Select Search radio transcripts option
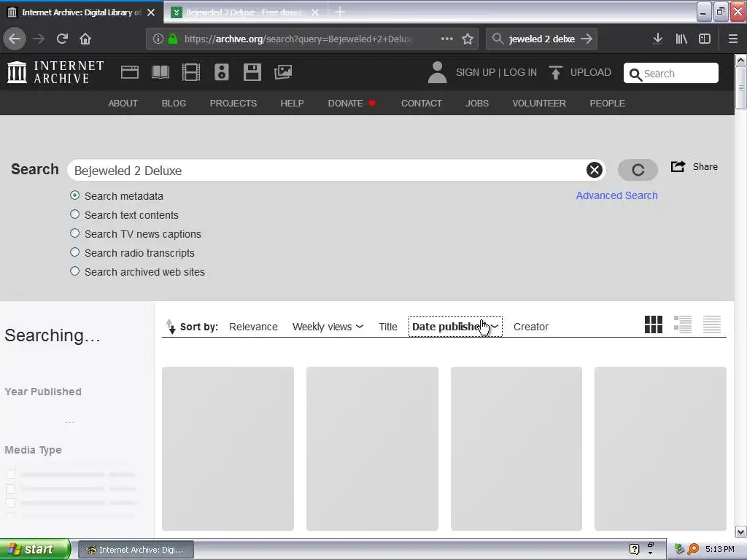The height and width of the screenshot is (560, 747). click(x=75, y=252)
